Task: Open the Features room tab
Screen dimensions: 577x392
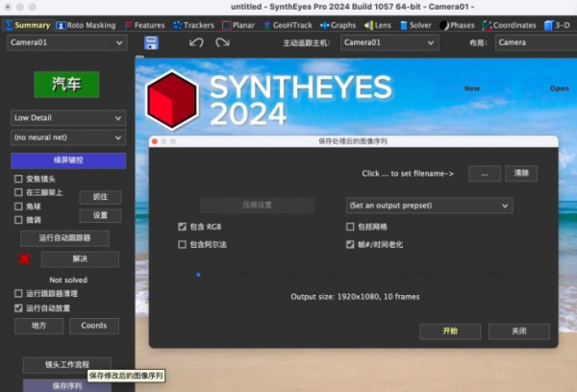Action: point(144,25)
